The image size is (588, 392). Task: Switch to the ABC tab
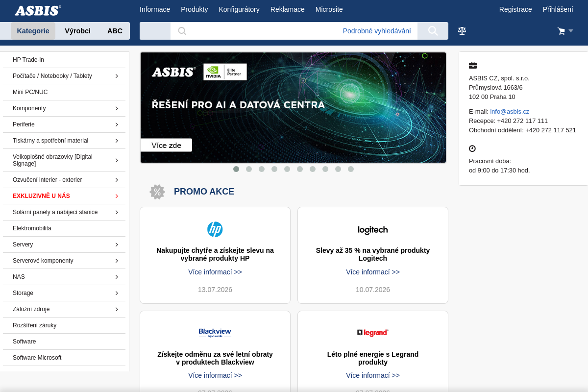click(115, 31)
